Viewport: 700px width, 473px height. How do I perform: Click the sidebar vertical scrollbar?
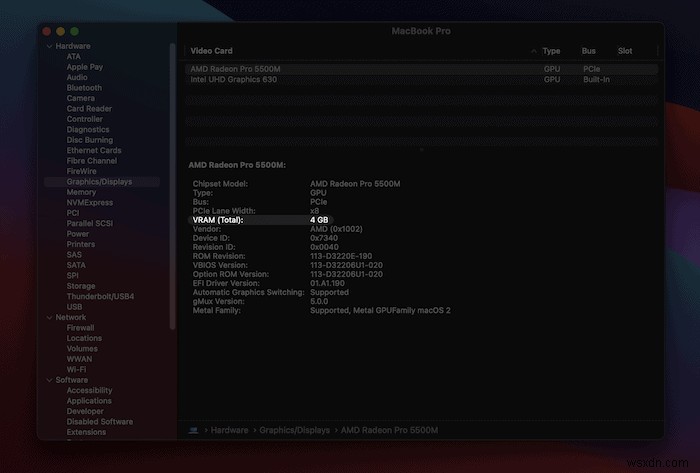172,187
